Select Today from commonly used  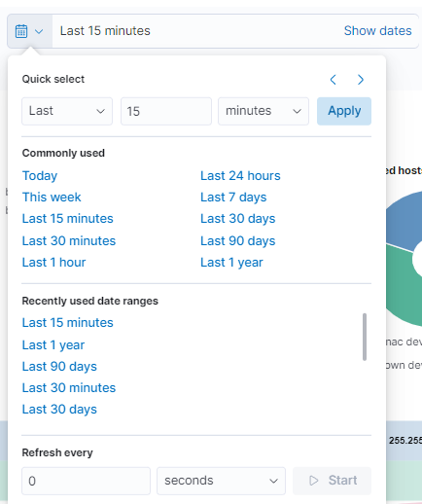[x=40, y=176]
